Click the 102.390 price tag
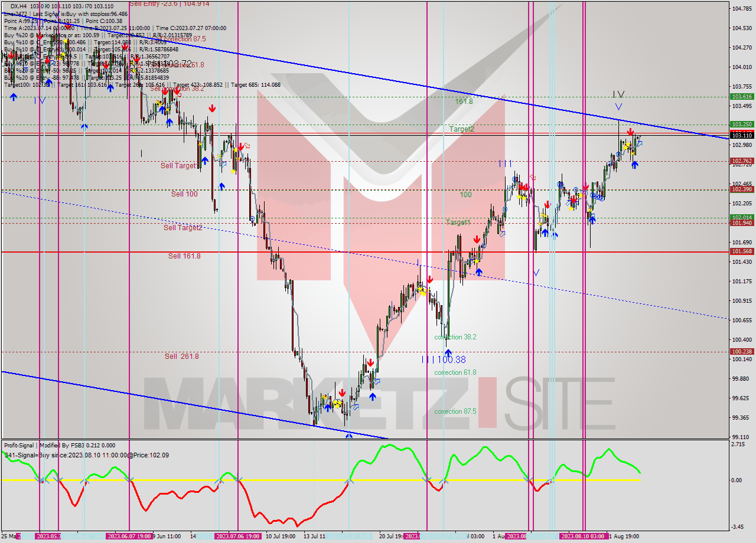 [742, 189]
